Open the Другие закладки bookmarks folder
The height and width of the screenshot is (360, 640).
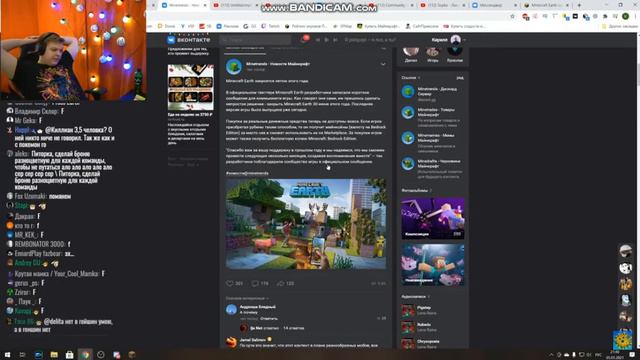(620, 26)
